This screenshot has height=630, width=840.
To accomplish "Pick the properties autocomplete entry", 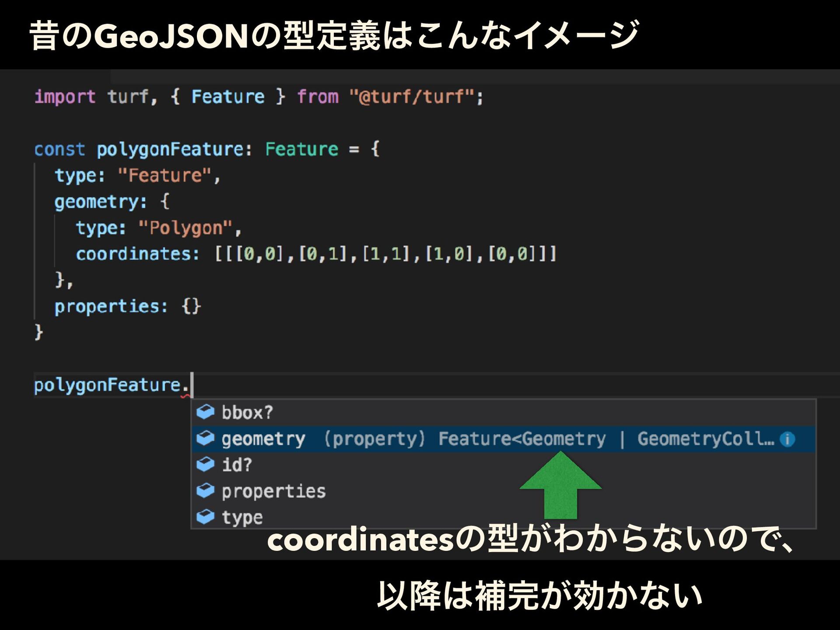I will pos(273,491).
